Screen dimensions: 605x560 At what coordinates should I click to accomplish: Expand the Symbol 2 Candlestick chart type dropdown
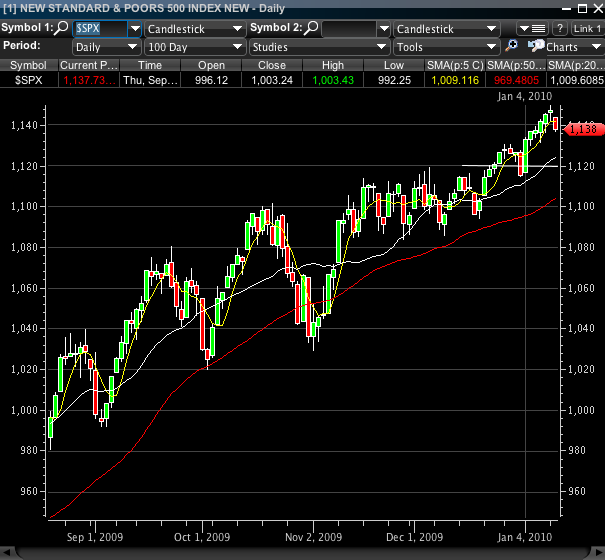coord(445,29)
